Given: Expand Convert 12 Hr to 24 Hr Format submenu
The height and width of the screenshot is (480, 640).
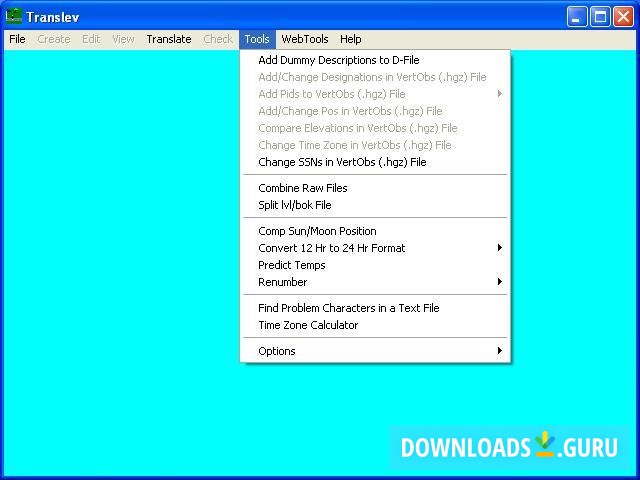Looking at the screenshot, I should [375, 248].
